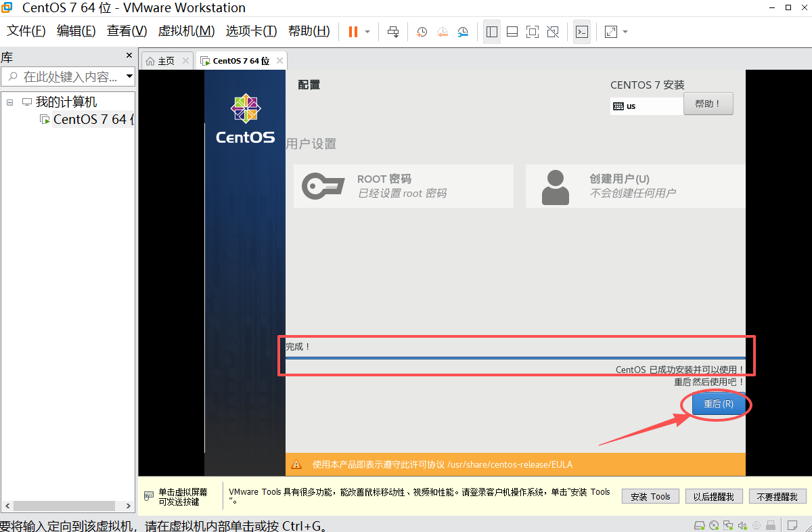The width and height of the screenshot is (812, 532).
Task: Click the stretch guest display icon
Action: click(x=611, y=32)
